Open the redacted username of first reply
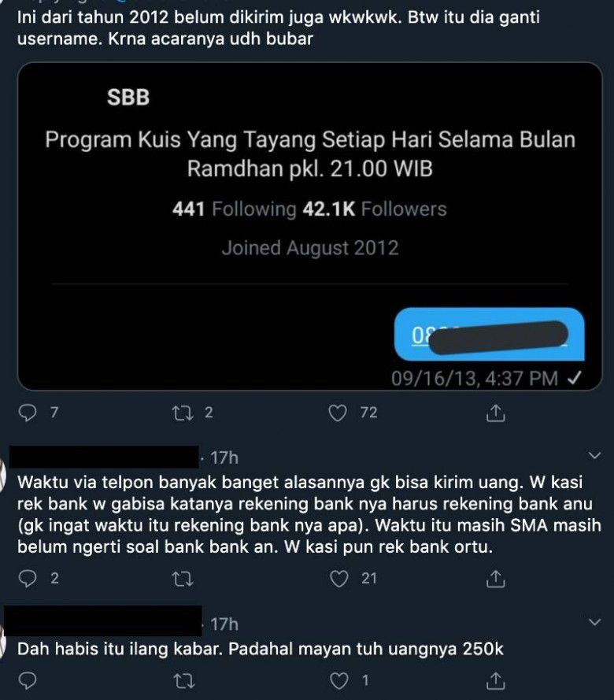Viewport: 614px width, 700px height. coord(104,457)
